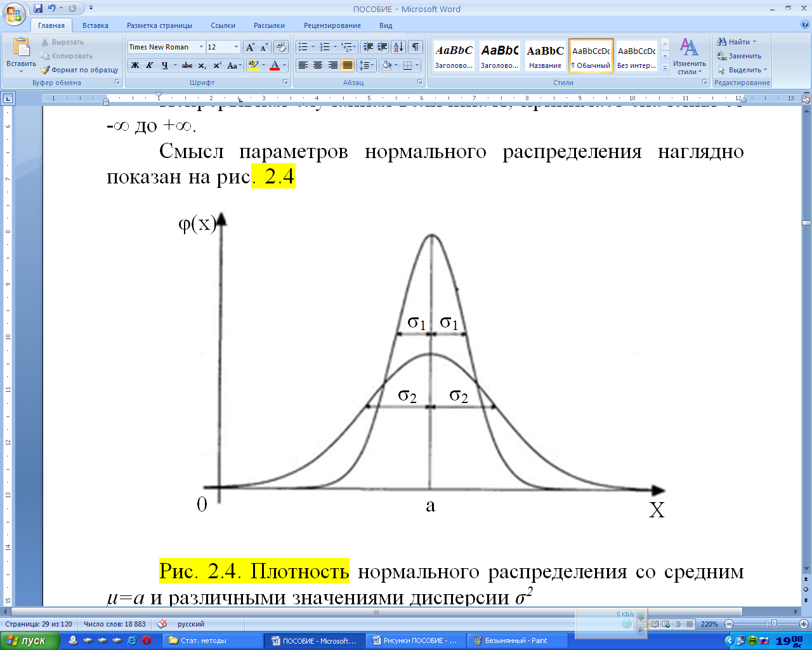Screen dimensions: 812x650
Task: Open the Вид tab
Action: [x=386, y=25]
